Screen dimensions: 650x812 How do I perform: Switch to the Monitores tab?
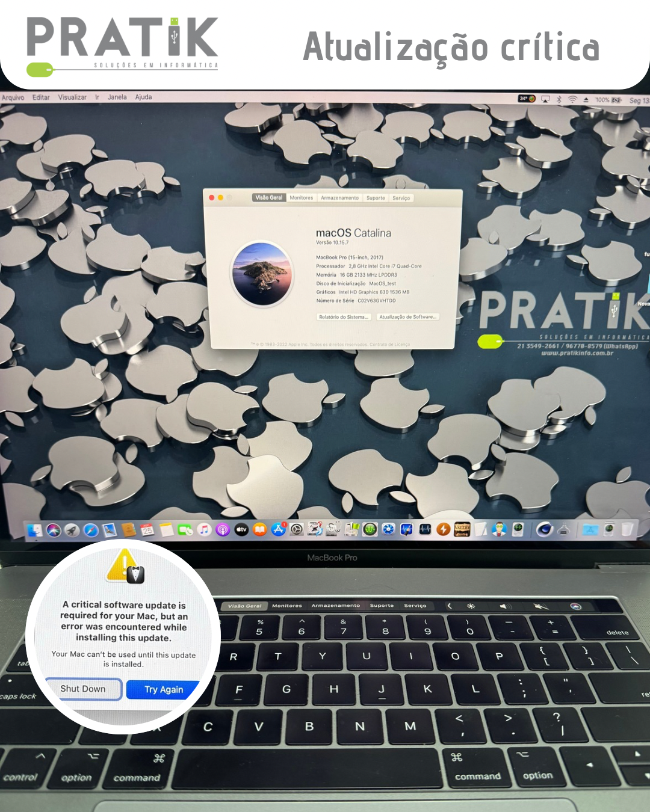point(301,198)
